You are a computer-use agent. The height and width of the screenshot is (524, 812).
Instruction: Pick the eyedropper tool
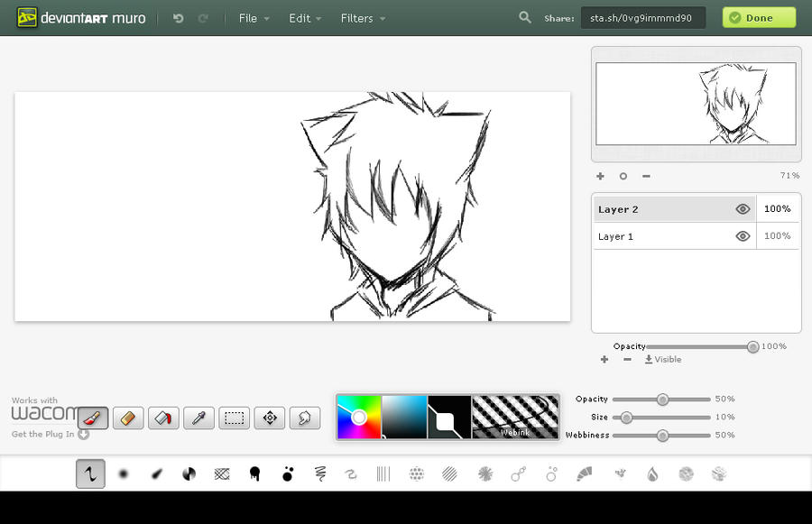coord(198,418)
